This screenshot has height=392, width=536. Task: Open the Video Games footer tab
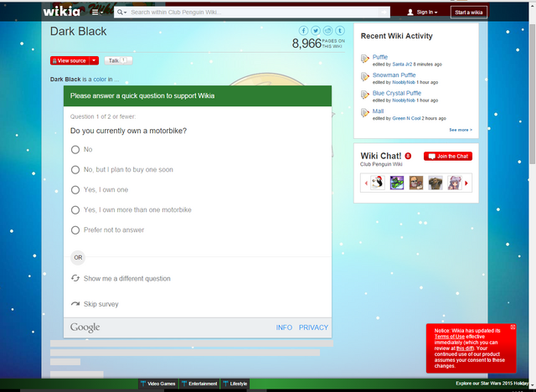tap(158, 384)
